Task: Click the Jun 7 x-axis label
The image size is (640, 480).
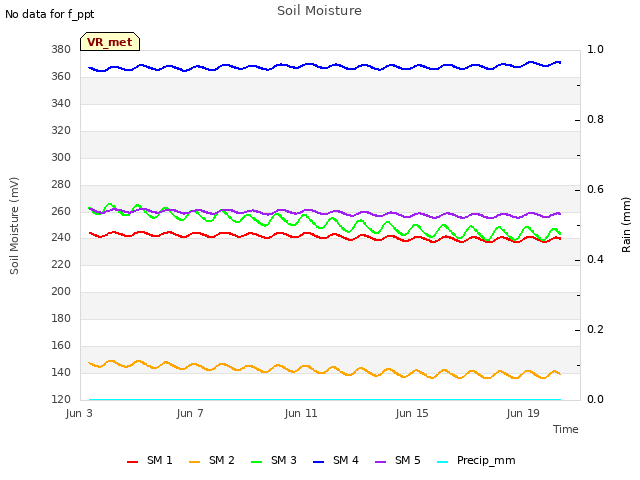Action: coord(190,413)
